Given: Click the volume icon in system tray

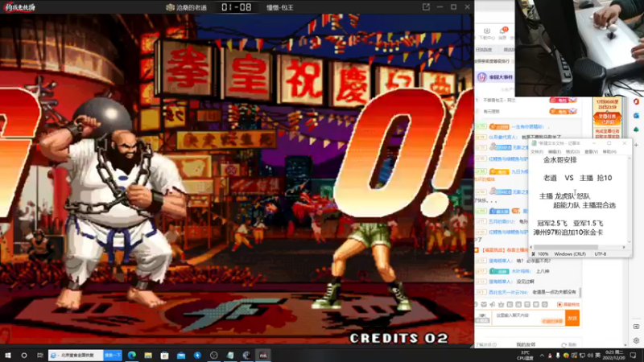Looking at the screenshot, I should [590, 356].
